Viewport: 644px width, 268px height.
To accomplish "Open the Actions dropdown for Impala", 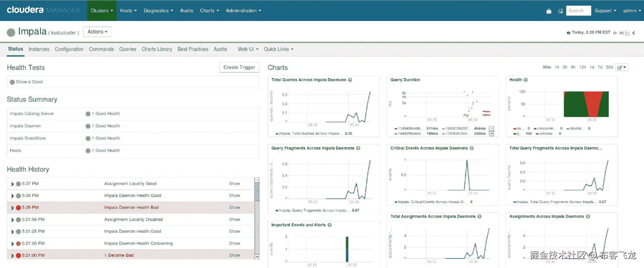I will 97,32.
